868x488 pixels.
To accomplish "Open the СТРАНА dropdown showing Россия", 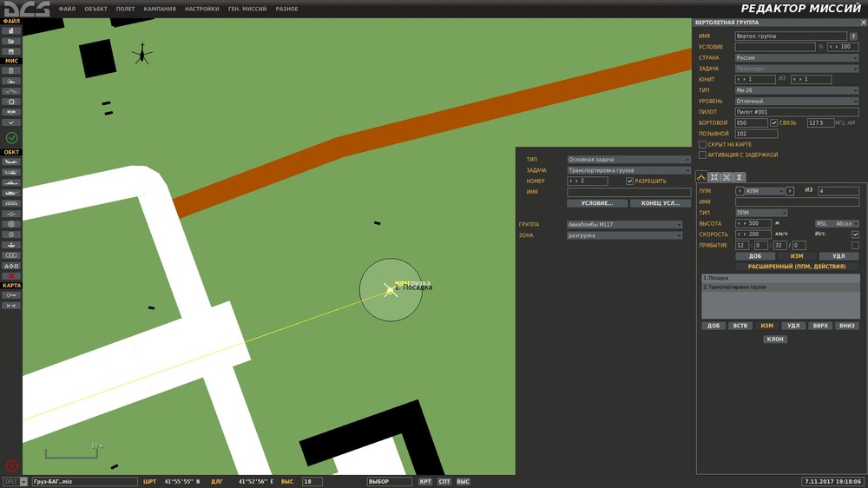I will (797, 57).
